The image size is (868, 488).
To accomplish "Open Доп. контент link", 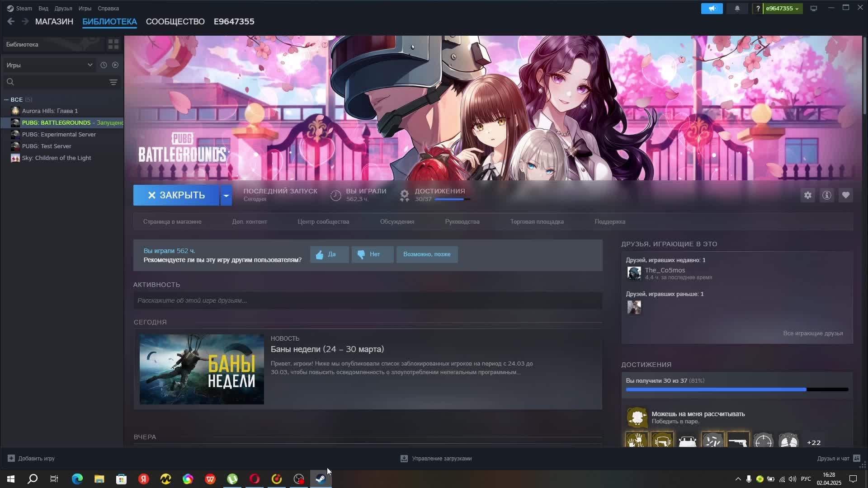I will pyautogui.click(x=250, y=221).
